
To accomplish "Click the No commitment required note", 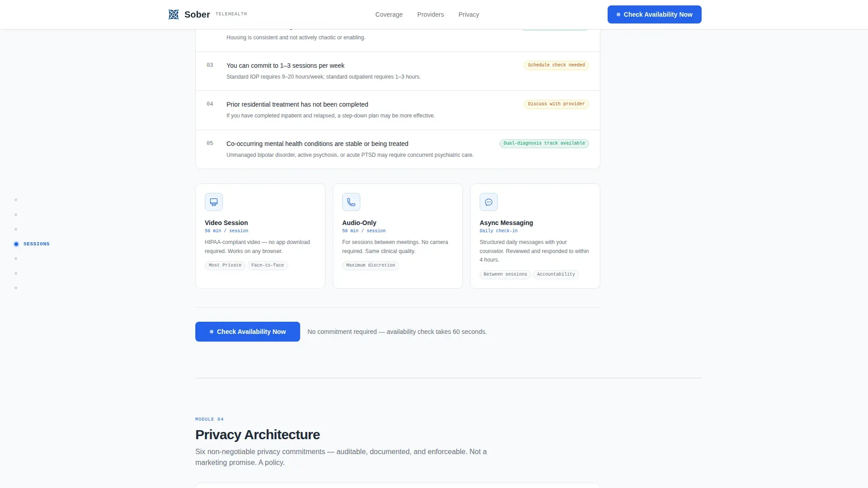I will (397, 332).
